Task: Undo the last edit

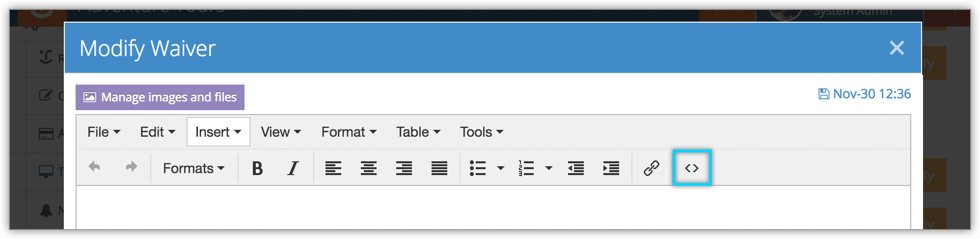Action: tap(94, 168)
